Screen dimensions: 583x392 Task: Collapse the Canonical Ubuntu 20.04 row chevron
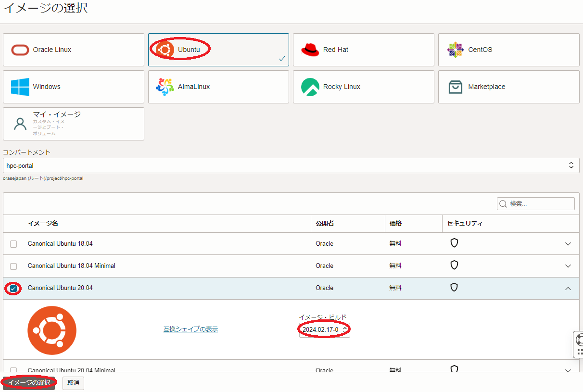click(x=568, y=288)
